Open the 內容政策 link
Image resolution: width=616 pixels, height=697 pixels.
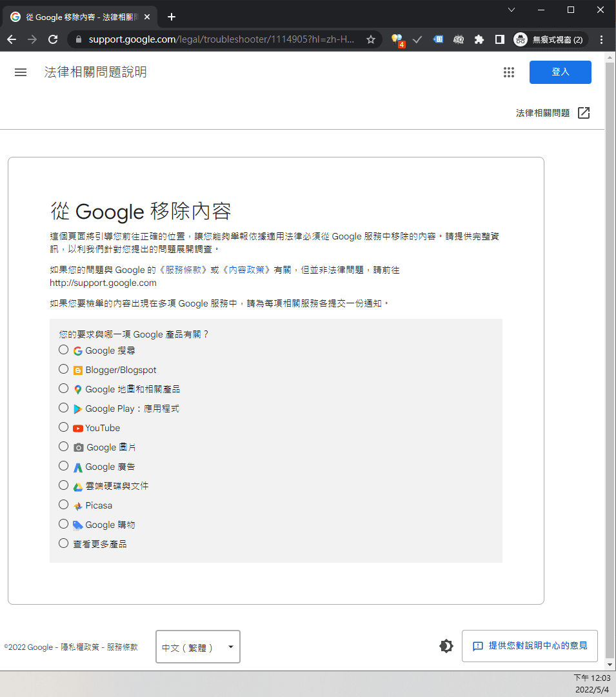point(246,270)
